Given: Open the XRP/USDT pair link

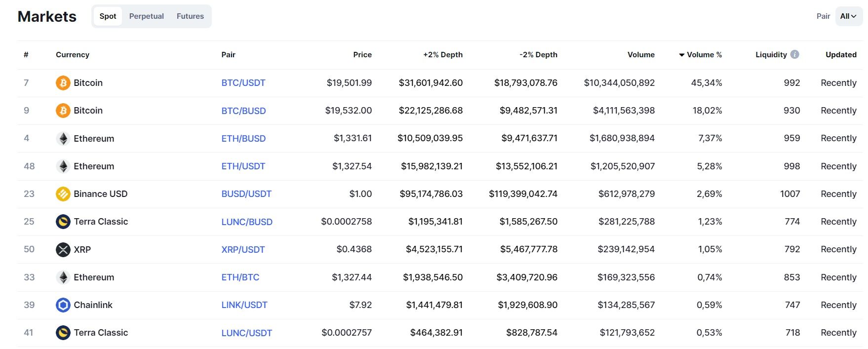Looking at the screenshot, I should [x=243, y=250].
